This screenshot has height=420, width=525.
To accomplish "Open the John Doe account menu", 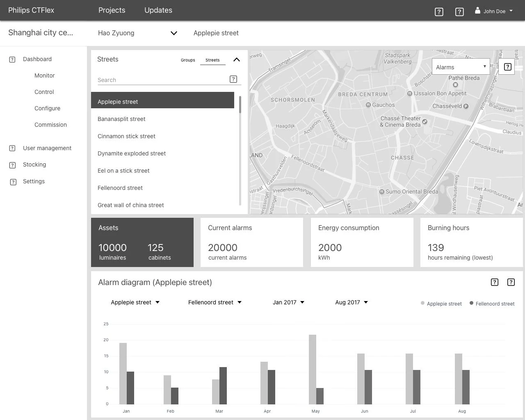I will pyautogui.click(x=494, y=11).
